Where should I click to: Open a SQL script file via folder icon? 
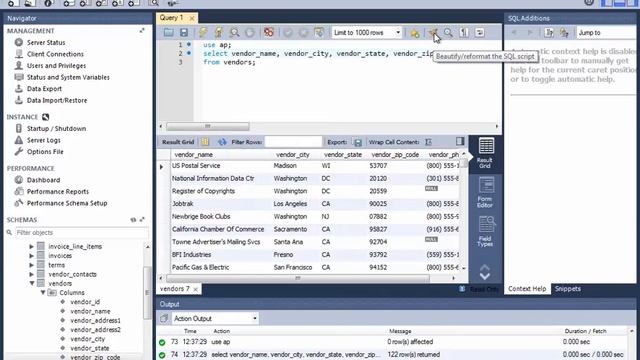[x=169, y=32]
